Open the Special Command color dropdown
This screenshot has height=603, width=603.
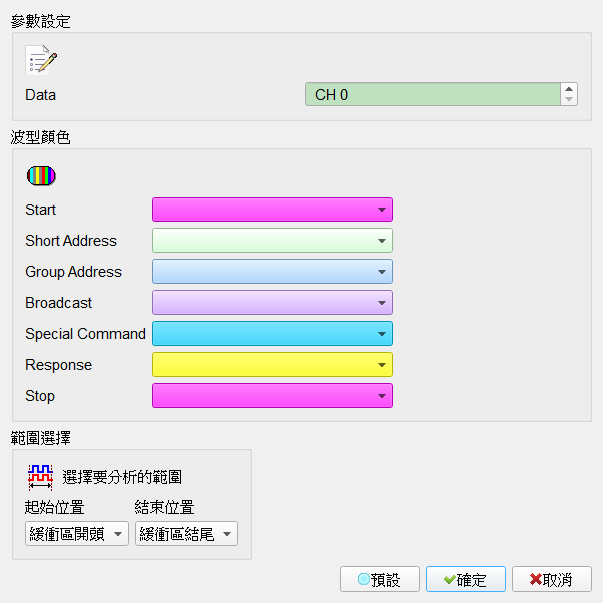tap(272, 333)
